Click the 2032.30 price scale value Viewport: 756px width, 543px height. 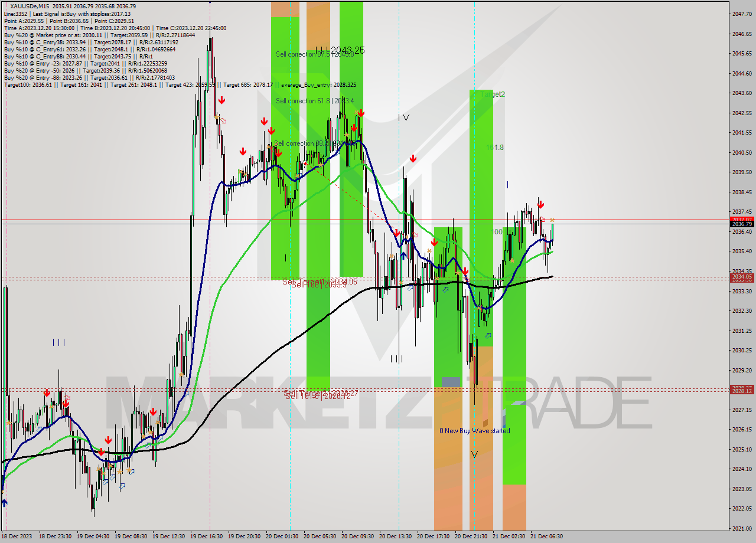tap(742, 310)
